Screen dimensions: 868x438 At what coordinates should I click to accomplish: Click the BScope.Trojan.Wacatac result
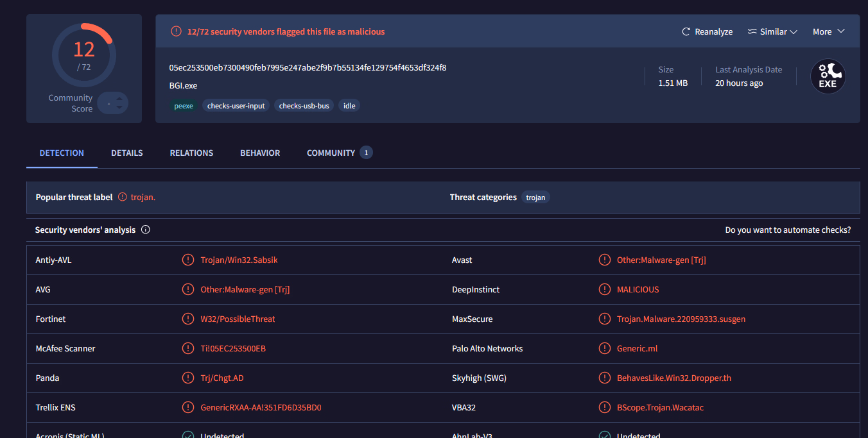(660, 407)
